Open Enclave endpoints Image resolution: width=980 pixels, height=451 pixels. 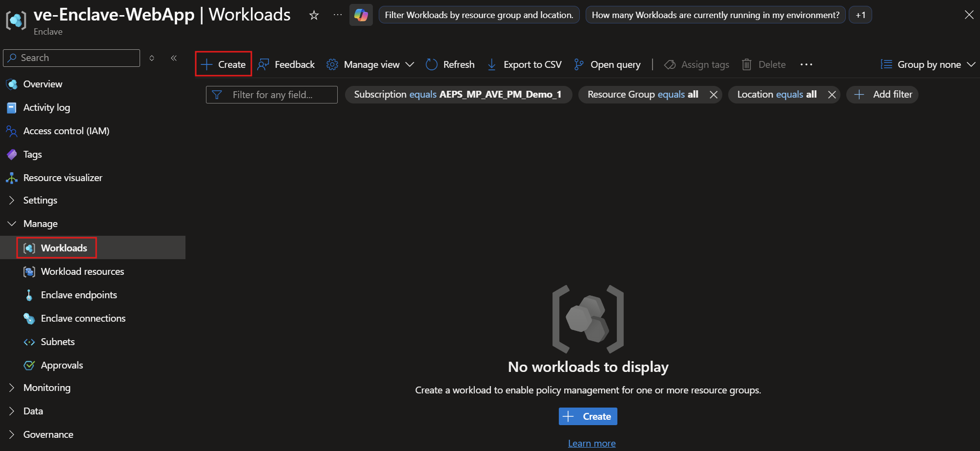coord(79,295)
